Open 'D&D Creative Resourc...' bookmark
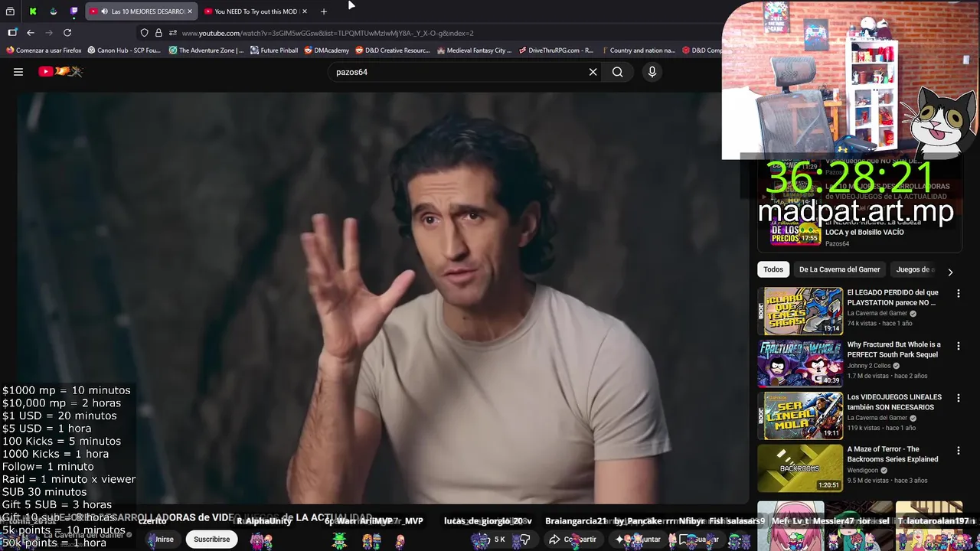 (392, 51)
